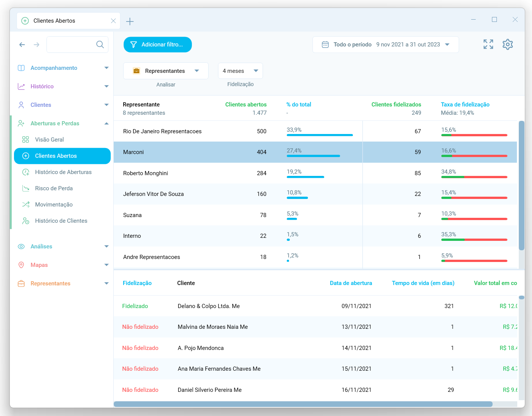Open Risco de Perda page
This screenshot has height=416, width=532.
pos(62,188)
